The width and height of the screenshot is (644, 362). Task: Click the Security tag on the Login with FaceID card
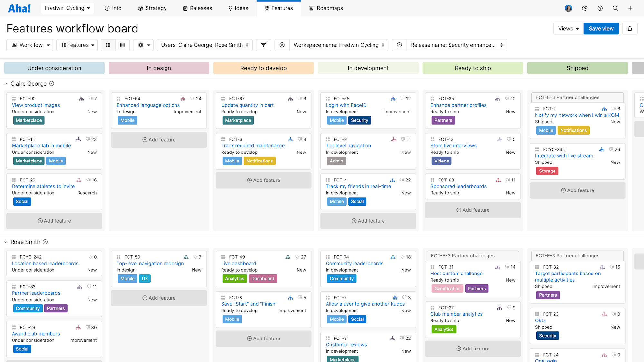click(x=359, y=120)
